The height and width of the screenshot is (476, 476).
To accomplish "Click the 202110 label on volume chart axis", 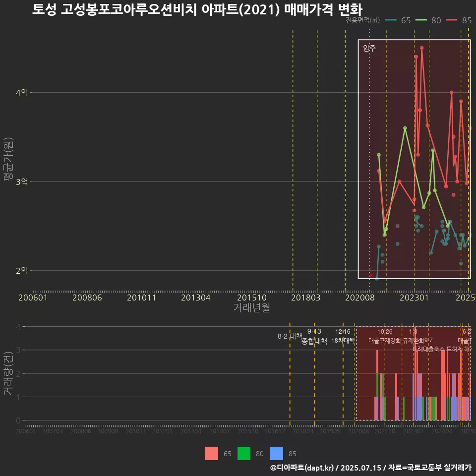I will [x=385, y=431].
